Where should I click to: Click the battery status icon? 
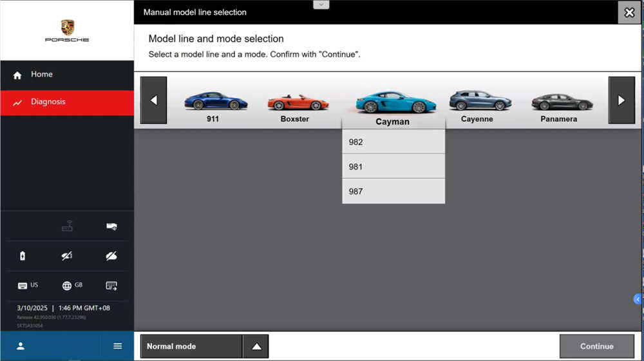pyautogui.click(x=23, y=256)
